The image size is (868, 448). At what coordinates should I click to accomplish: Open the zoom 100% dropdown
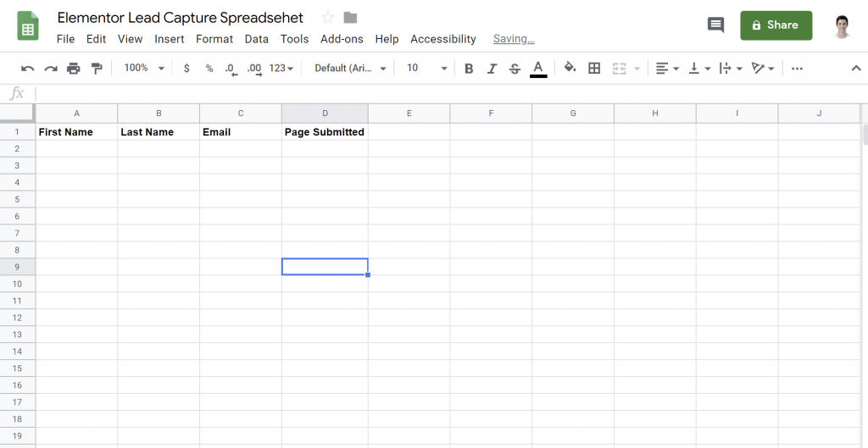(x=143, y=68)
